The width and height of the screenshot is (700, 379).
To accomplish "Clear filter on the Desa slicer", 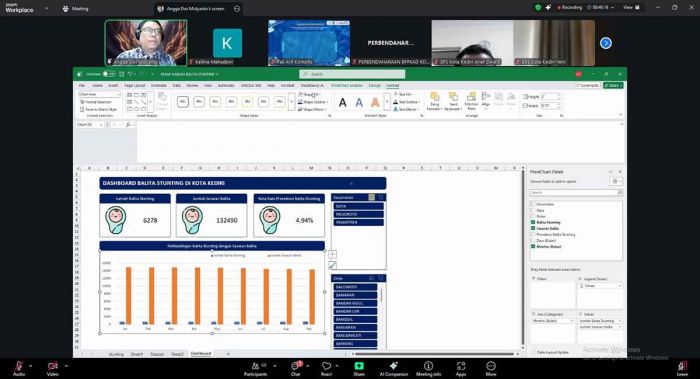I will click(x=381, y=278).
